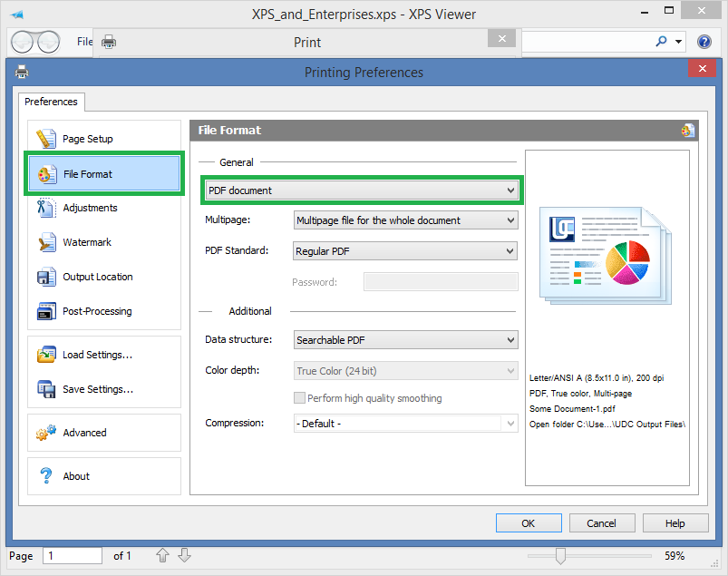
Task: Open Page Setup section icon
Action: pyautogui.click(x=46, y=139)
